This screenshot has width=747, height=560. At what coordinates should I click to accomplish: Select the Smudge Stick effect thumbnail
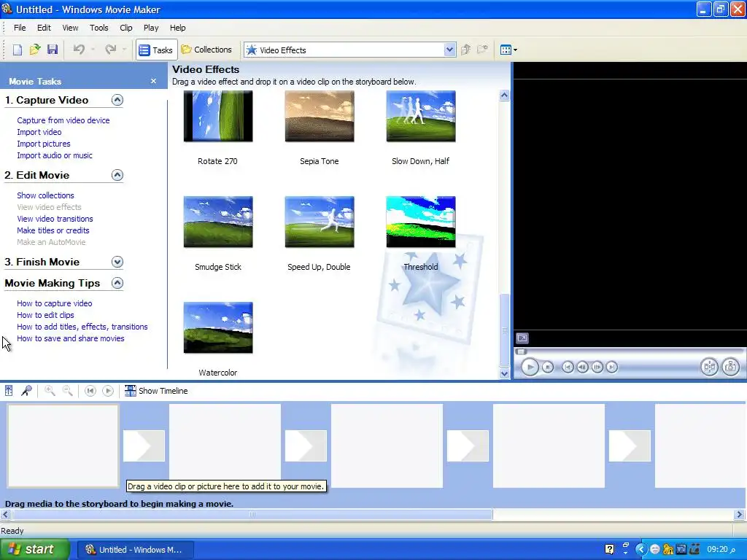point(218,222)
